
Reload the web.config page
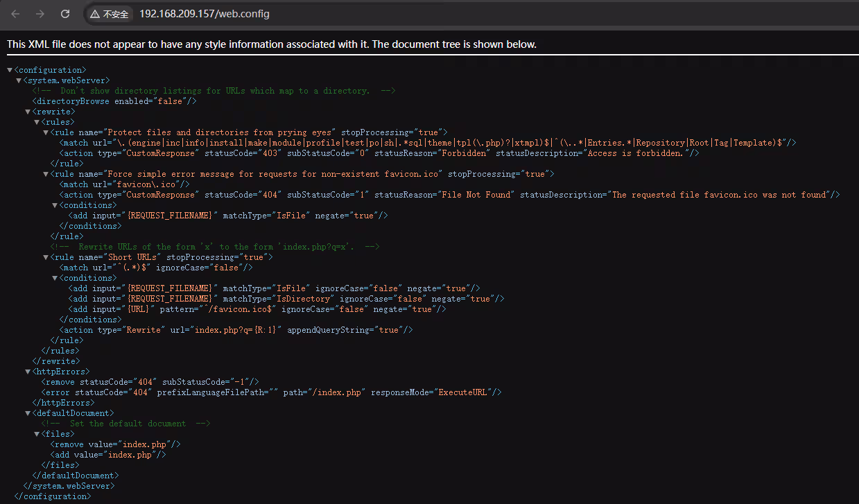click(64, 14)
